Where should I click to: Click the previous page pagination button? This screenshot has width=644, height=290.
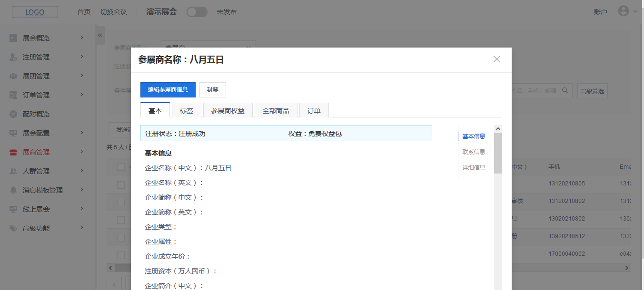tap(114, 284)
